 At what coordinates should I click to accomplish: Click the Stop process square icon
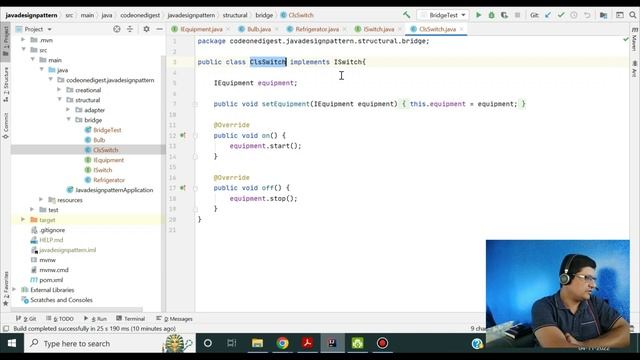tap(518, 15)
